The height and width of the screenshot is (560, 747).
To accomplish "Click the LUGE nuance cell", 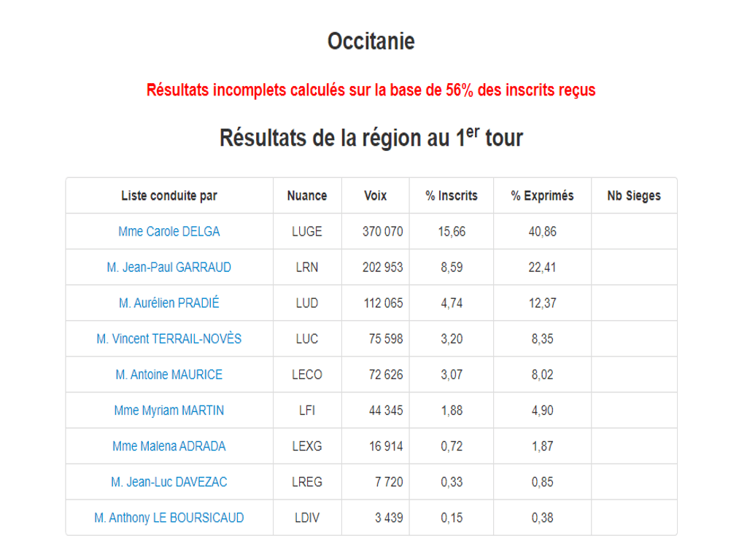I will [306, 232].
